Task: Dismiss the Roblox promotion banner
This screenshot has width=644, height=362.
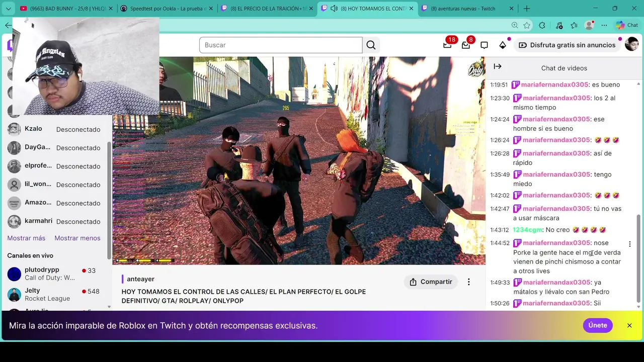Action: pyautogui.click(x=629, y=325)
